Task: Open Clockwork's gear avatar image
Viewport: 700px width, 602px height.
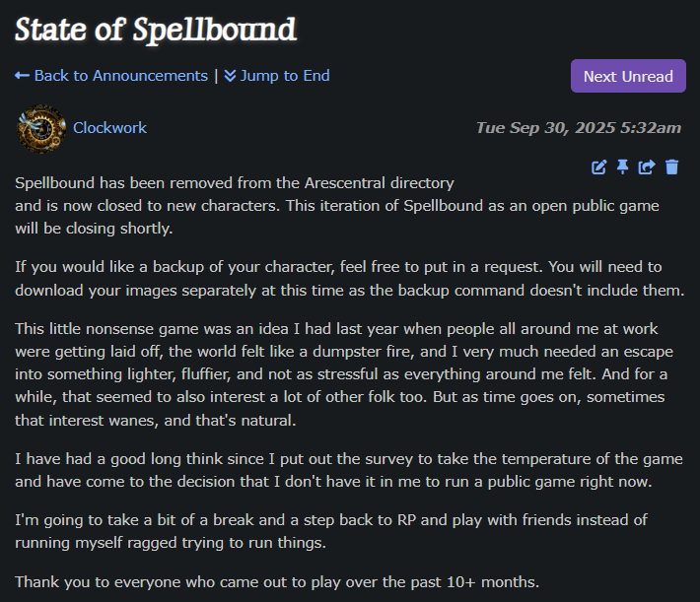Action: tap(41, 128)
